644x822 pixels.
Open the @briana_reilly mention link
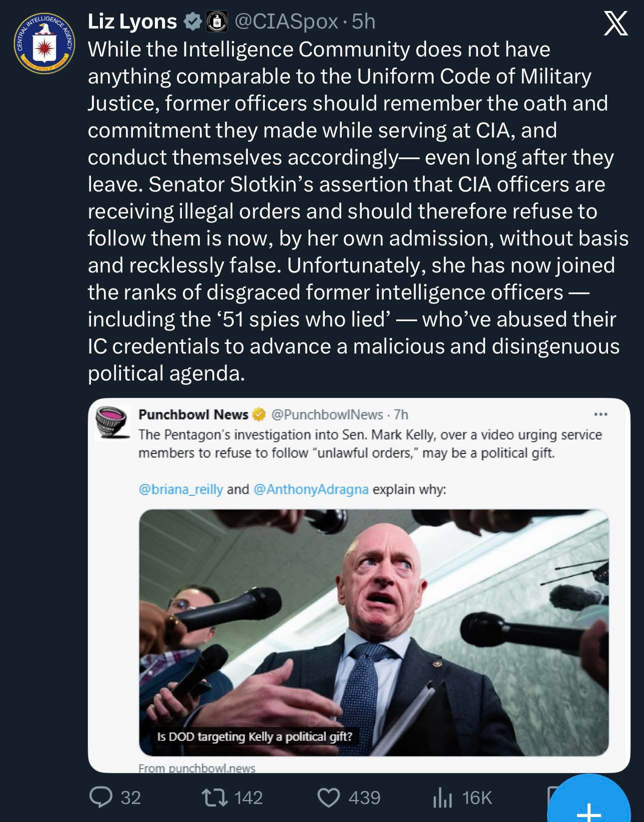(x=180, y=489)
